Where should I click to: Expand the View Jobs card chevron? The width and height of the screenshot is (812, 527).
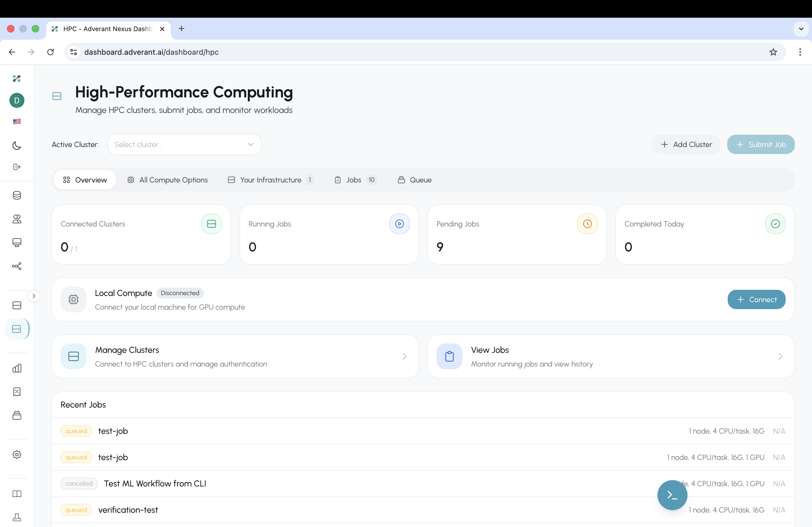781,356
